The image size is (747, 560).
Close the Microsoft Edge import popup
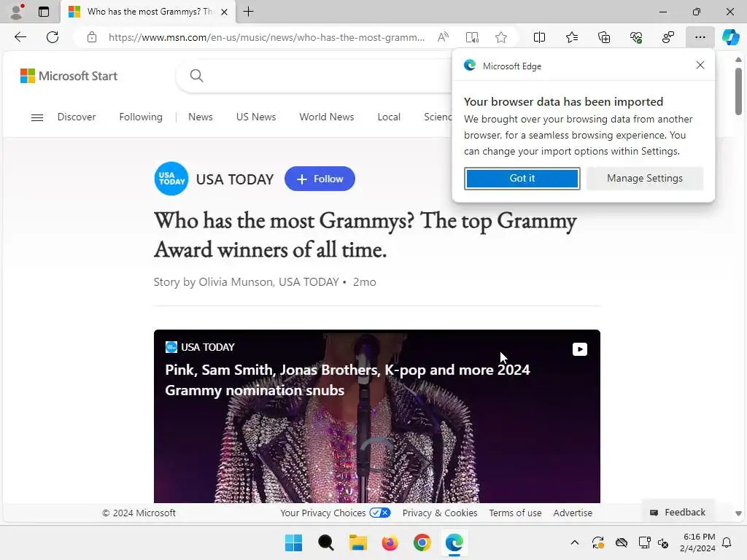click(x=700, y=65)
